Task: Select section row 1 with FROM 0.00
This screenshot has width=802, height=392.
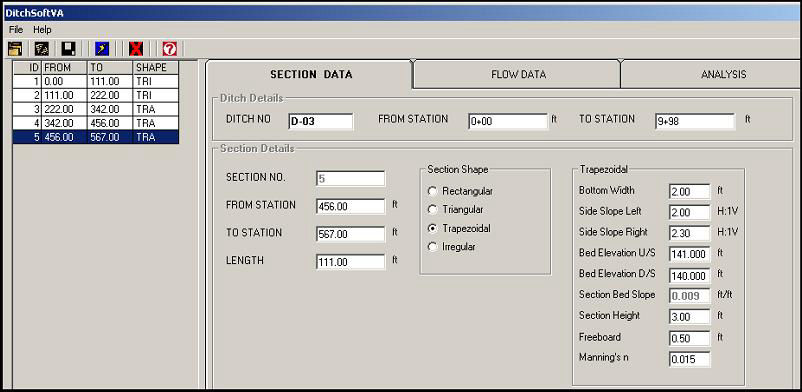Action: point(96,81)
